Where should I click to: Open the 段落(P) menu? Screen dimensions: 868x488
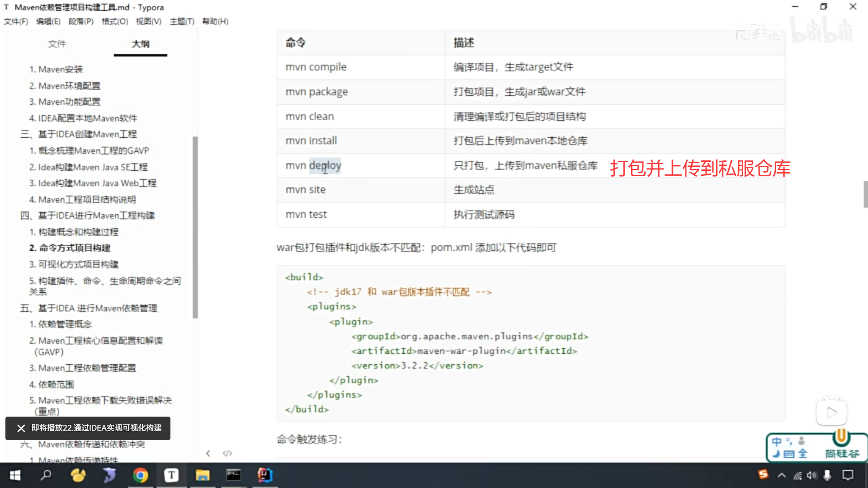click(81, 21)
